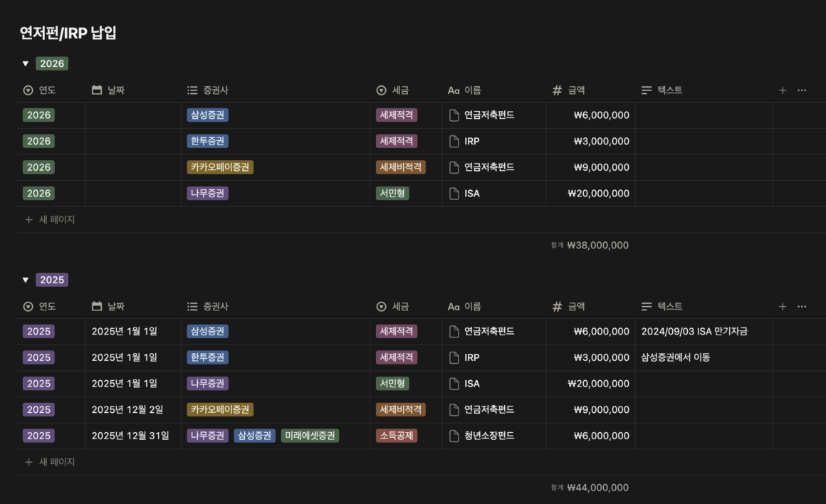Click the plus icon to add property in 2025 table
826x504 pixels.
tap(783, 307)
